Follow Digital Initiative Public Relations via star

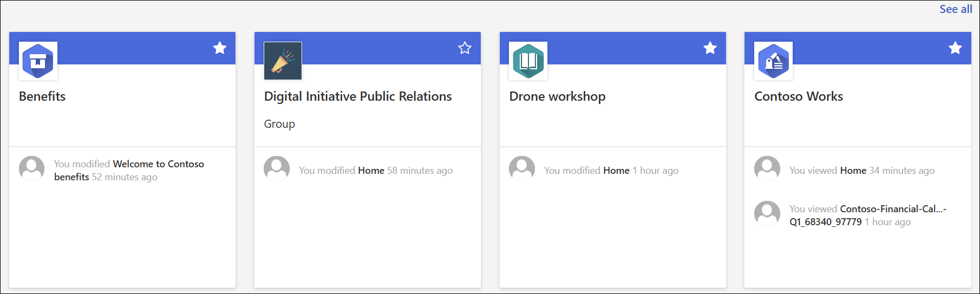[465, 48]
